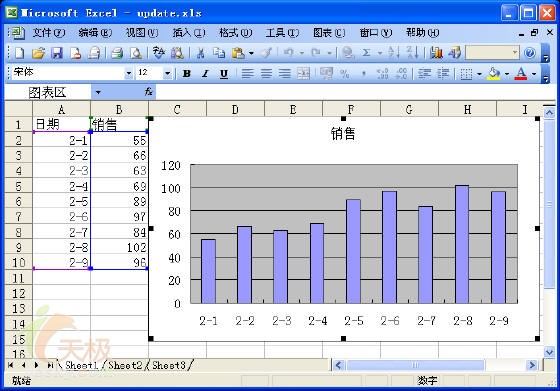Image resolution: width=560 pixels, height=391 pixels.
Task: Click the Help question mark icon
Action: (x=530, y=53)
